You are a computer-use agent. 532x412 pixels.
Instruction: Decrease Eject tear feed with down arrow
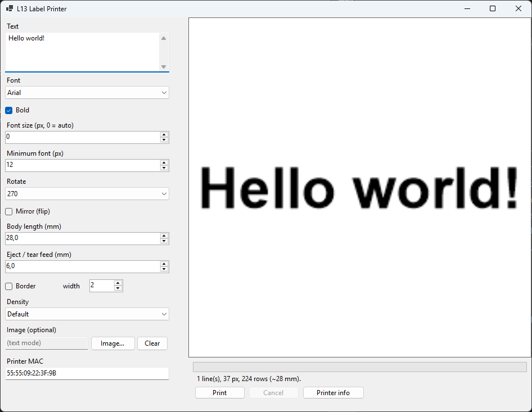tap(164, 269)
